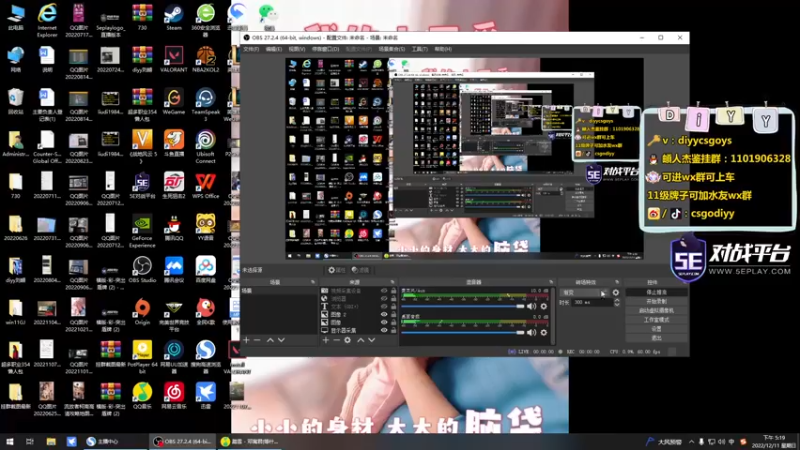
Task: Pop out Scene Transitions dock panel
Action: (617, 282)
